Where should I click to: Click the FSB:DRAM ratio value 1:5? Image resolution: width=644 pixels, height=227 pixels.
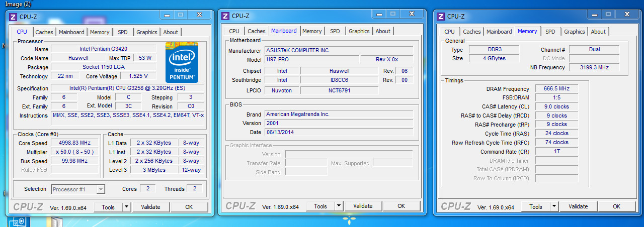(x=556, y=98)
